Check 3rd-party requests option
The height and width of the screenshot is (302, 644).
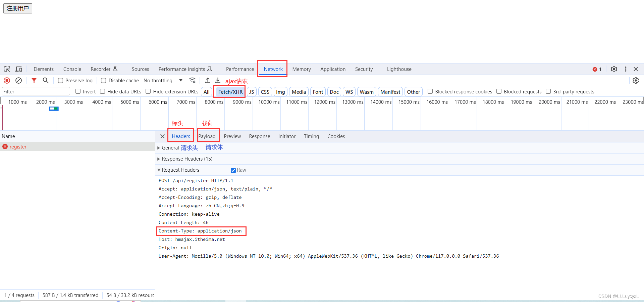[548, 91]
